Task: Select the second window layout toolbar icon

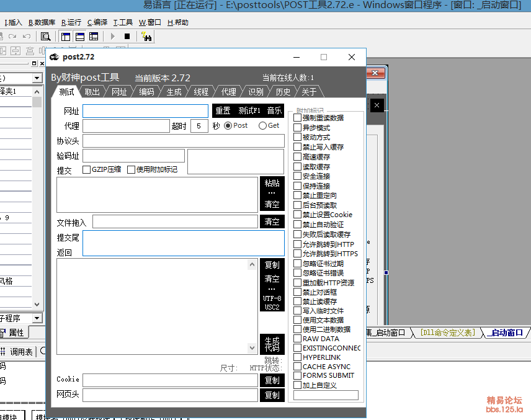Action: click(80, 37)
